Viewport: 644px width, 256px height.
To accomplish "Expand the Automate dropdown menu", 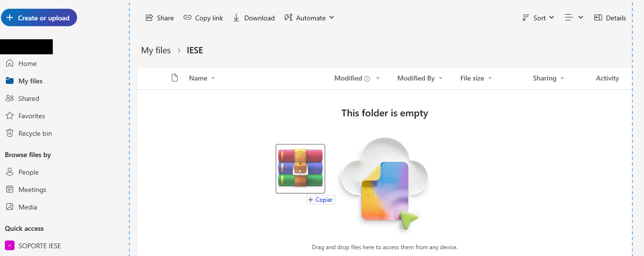I will pyautogui.click(x=309, y=18).
